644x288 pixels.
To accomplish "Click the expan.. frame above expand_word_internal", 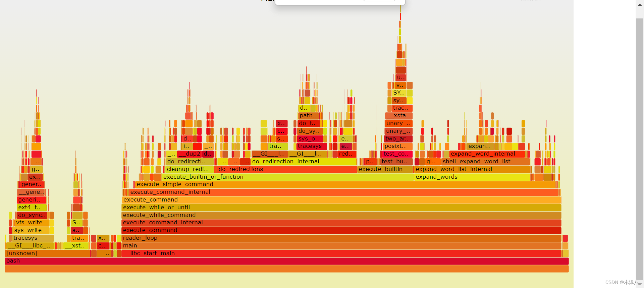I will click(480, 146).
